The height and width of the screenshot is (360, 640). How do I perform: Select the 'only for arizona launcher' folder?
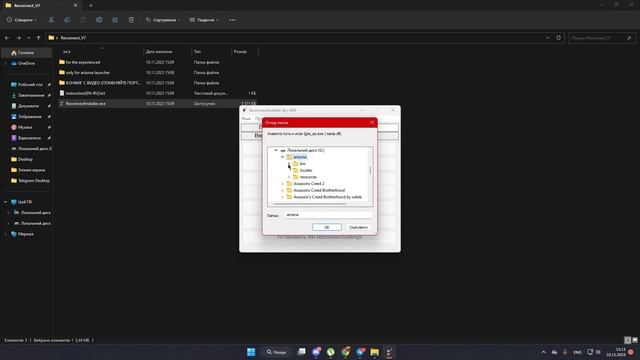88,73
